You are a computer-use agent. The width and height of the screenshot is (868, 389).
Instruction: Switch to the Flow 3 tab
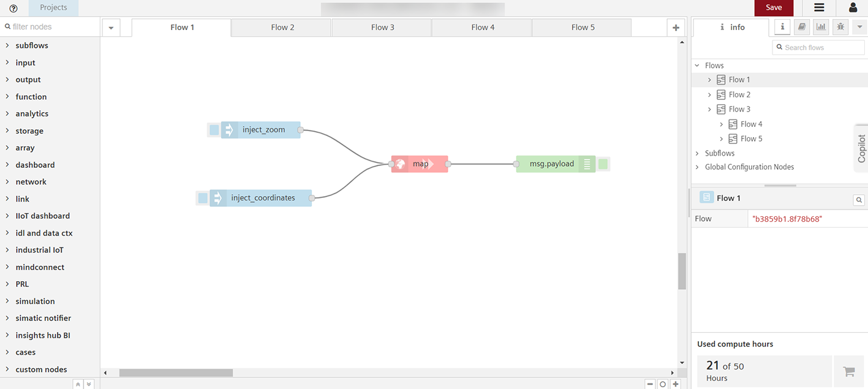coord(383,28)
